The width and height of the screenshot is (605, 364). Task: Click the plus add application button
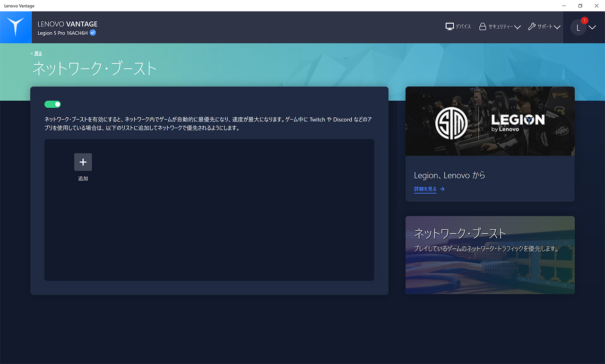click(x=83, y=162)
